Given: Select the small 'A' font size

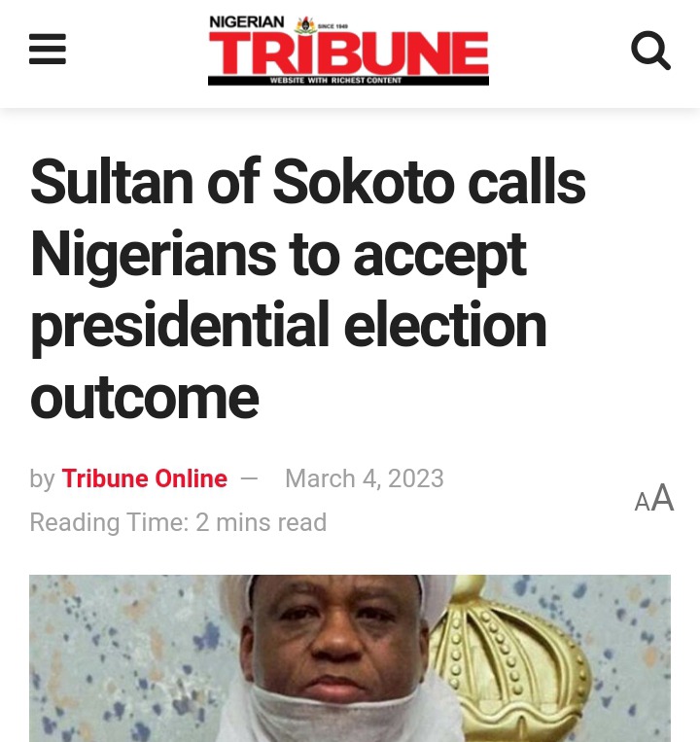Looking at the screenshot, I should [642, 502].
